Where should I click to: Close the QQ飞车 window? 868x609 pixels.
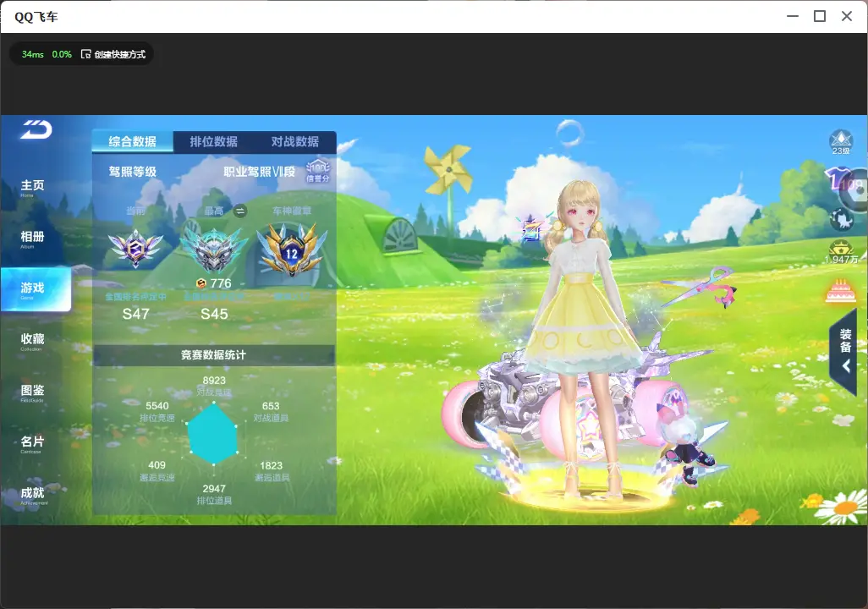847,16
